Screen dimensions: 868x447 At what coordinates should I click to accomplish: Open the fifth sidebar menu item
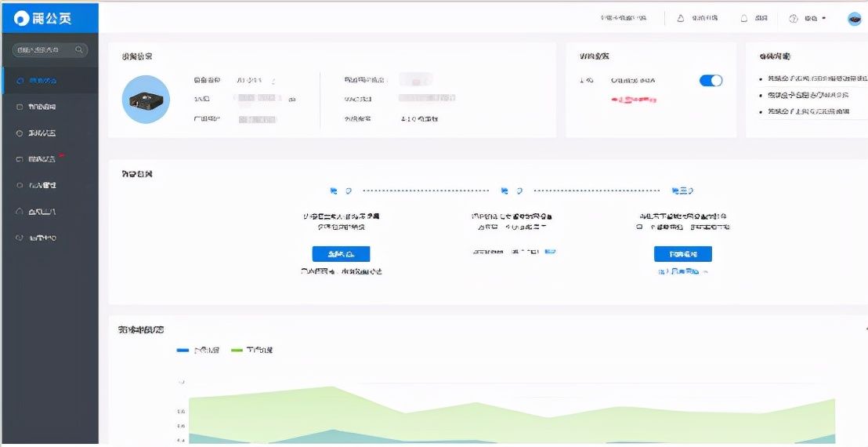tap(42, 186)
